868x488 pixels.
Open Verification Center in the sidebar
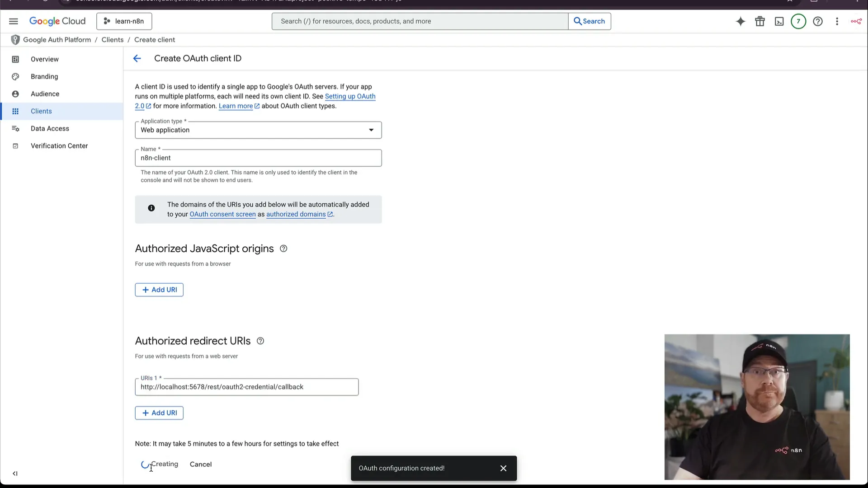[62, 146]
